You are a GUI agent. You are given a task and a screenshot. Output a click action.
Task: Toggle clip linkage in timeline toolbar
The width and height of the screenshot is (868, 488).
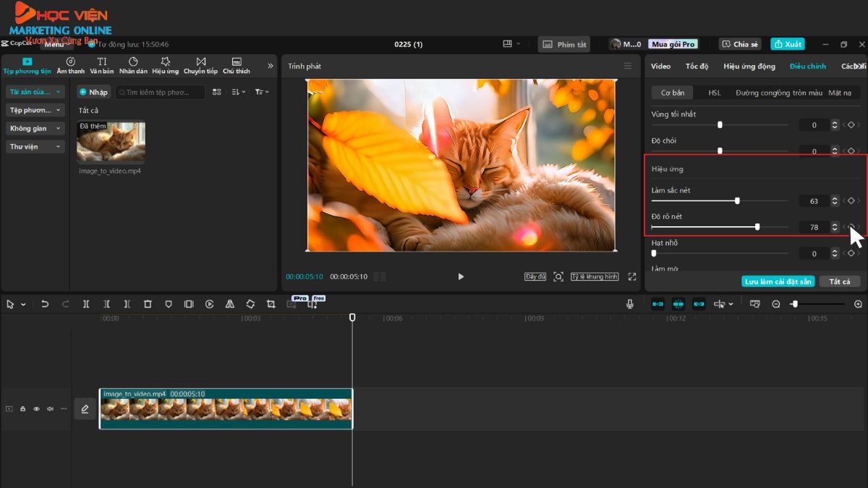tap(699, 304)
